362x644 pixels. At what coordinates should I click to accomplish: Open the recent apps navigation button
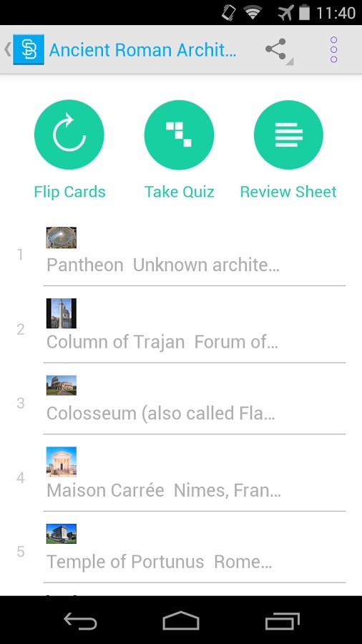283,621
